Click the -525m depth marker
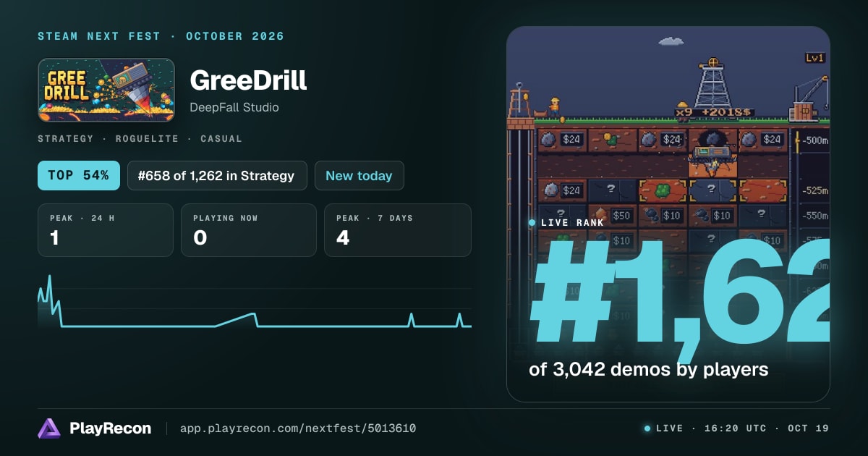This screenshot has width=868, height=456. tap(814, 192)
